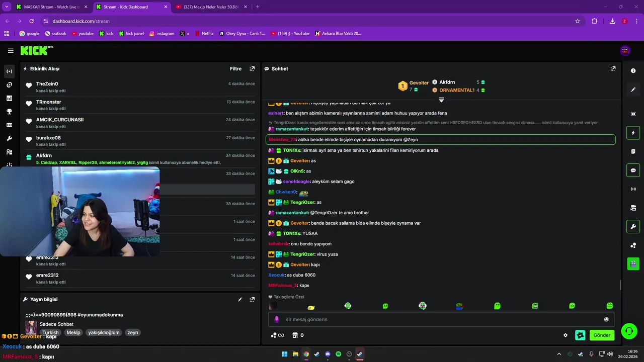Open the user avatar at top right
The width and height of the screenshot is (644, 362).
click(x=625, y=50)
